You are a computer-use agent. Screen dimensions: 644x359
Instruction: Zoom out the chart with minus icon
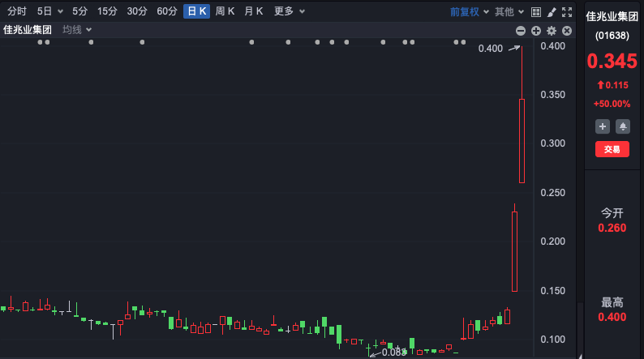[x=521, y=31]
